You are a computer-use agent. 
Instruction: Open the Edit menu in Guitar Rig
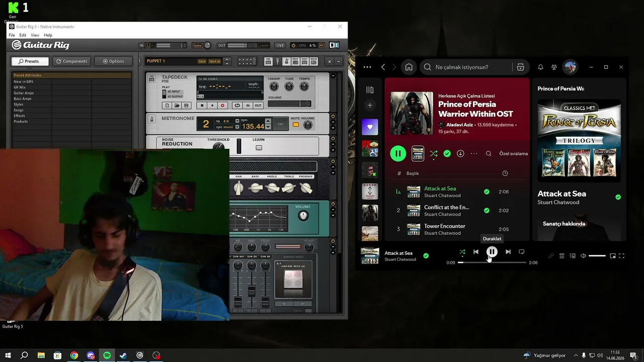pyautogui.click(x=23, y=35)
